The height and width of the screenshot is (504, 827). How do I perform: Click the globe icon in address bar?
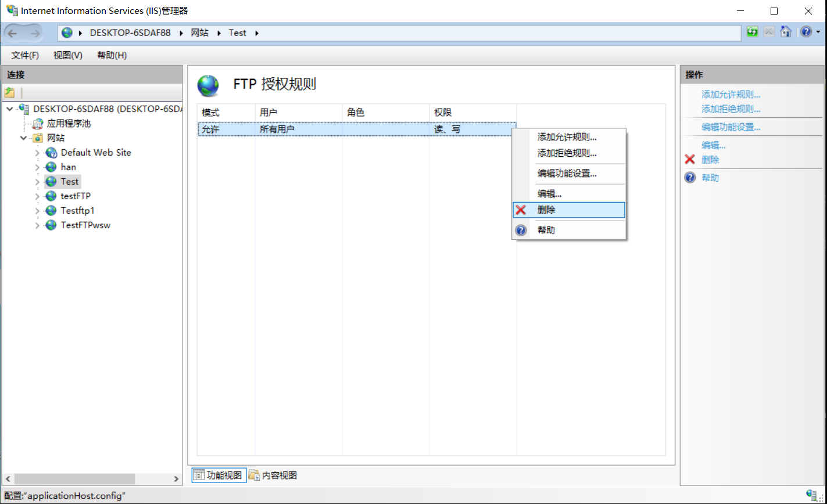[x=67, y=33]
